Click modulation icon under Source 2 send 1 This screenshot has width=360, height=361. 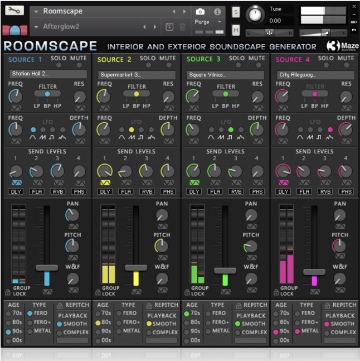(x=105, y=182)
